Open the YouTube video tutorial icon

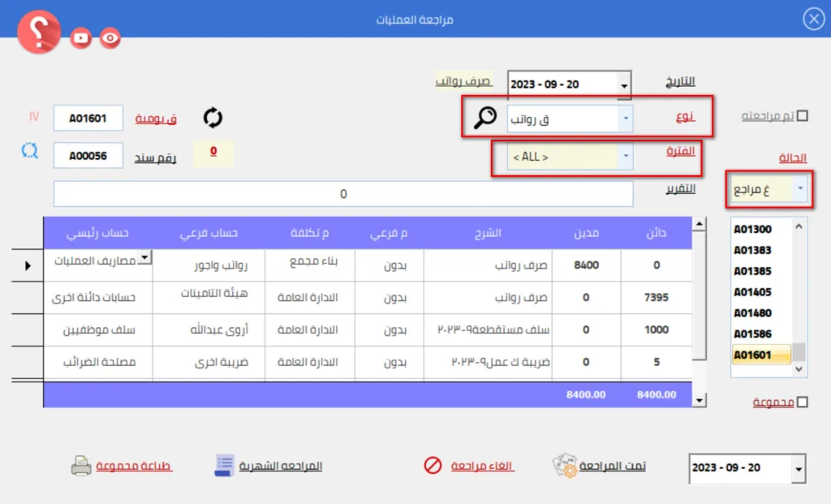point(81,37)
